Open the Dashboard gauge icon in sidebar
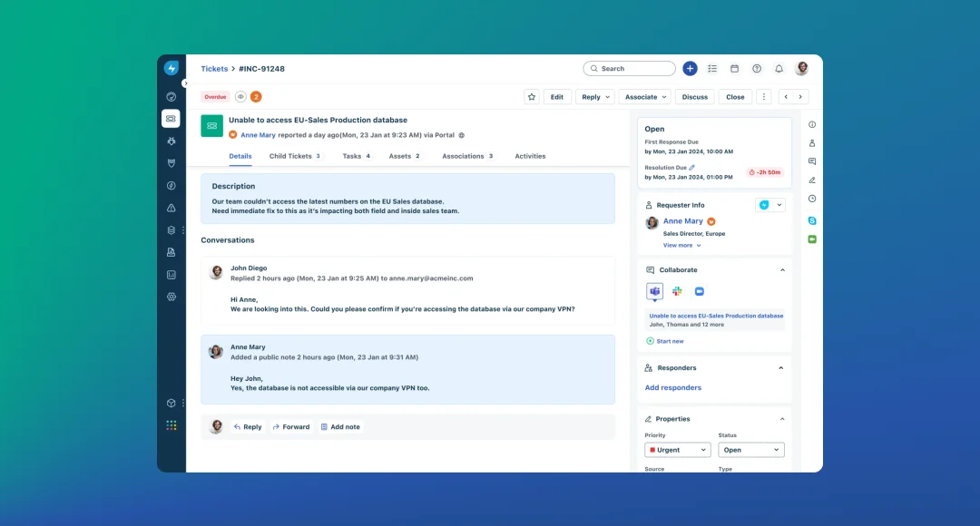Image resolution: width=980 pixels, height=526 pixels. pyautogui.click(x=171, y=97)
